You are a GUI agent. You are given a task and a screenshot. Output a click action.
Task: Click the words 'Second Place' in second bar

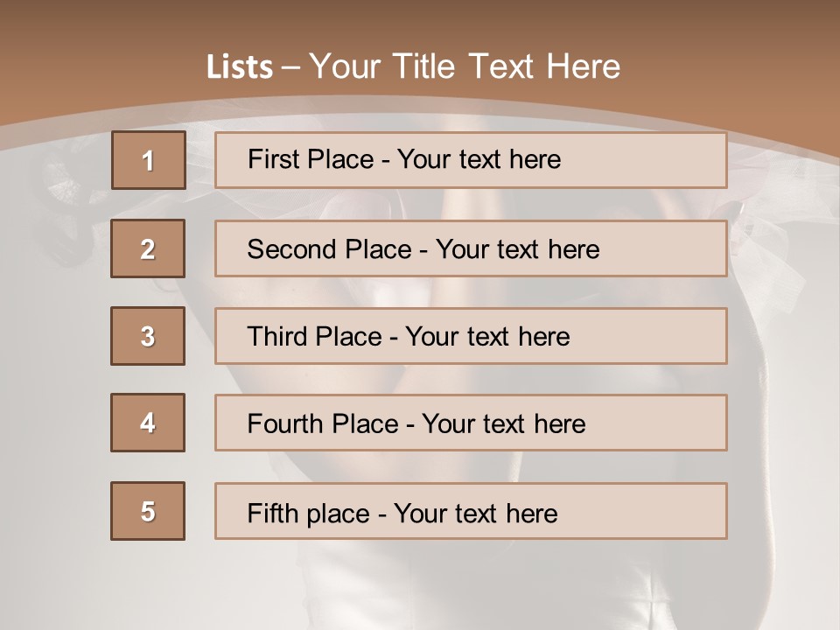(330, 249)
